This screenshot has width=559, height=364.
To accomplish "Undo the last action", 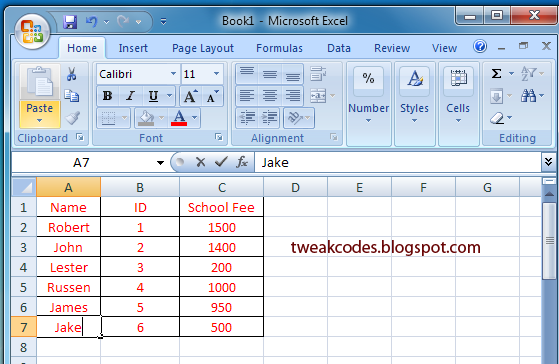I will coord(91,22).
